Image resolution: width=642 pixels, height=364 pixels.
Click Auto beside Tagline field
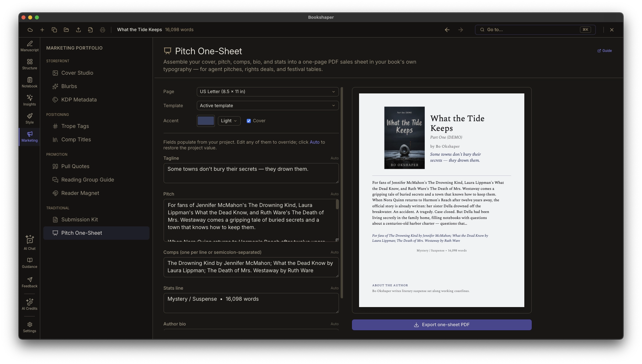334,158
